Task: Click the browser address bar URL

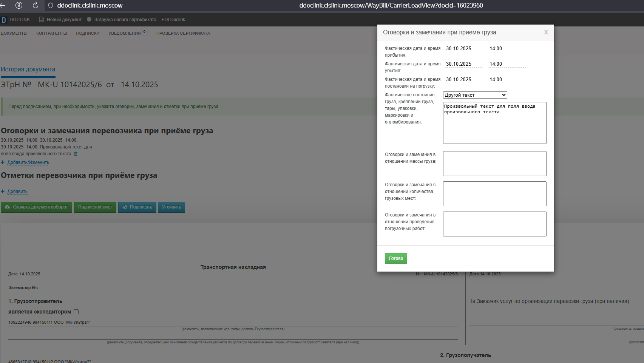Action: 391,5
